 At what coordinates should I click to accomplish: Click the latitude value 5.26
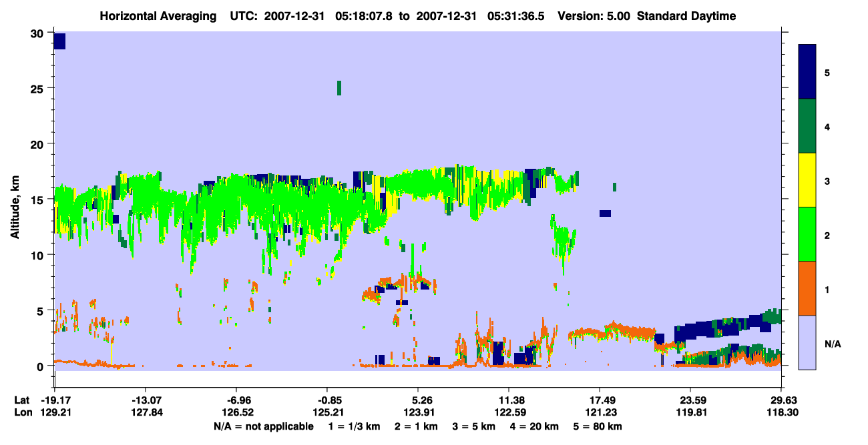(417, 401)
